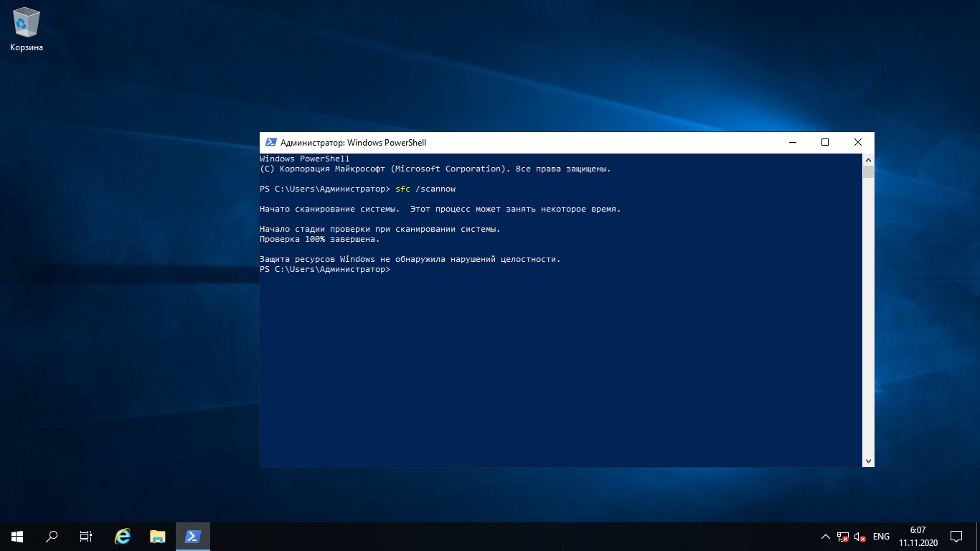This screenshot has height=551, width=980.
Task: Open the PowerShell window system menu icon
Action: (271, 142)
